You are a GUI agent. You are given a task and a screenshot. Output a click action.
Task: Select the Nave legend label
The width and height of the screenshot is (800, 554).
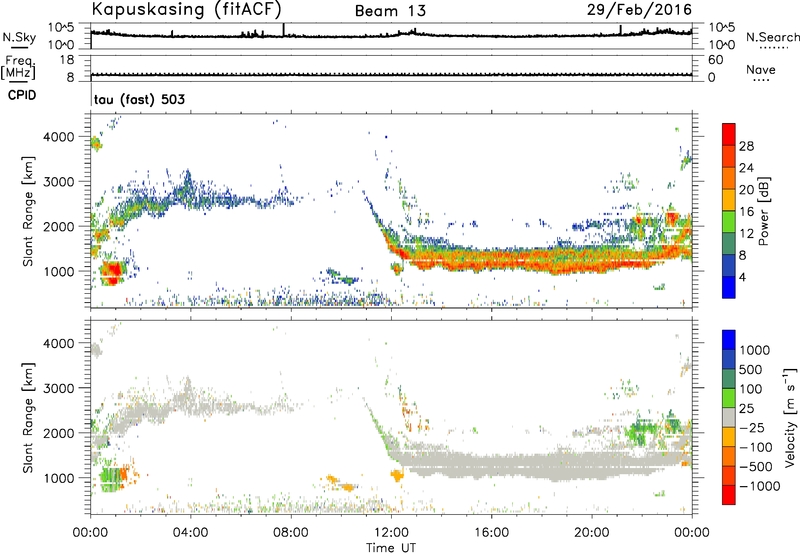coord(761,69)
